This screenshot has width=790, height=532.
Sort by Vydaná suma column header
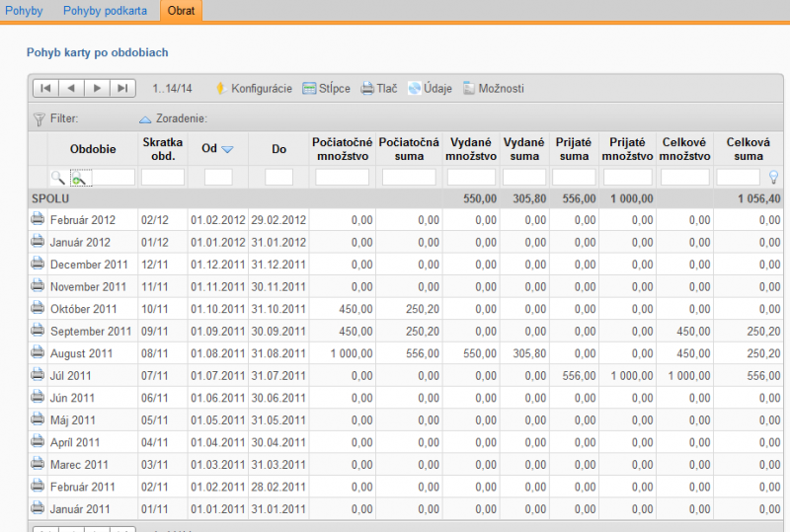(524, 149)
